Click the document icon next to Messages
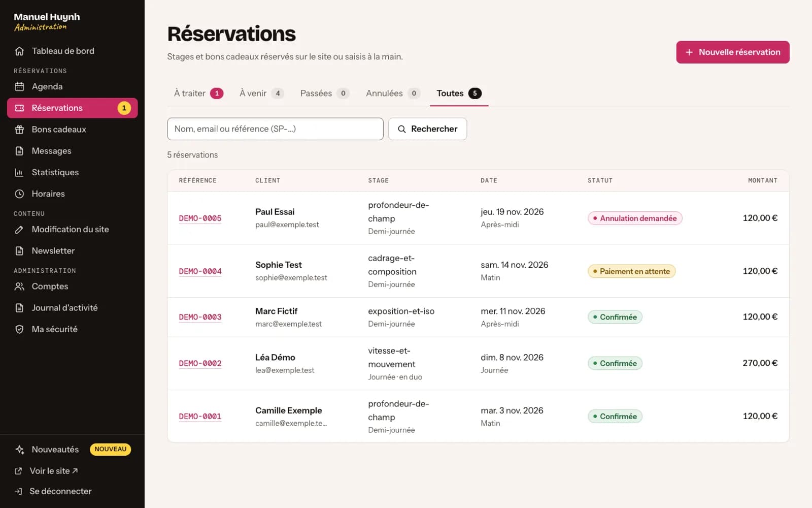Image resolution: width=812 pixels, height=508 pixels. point(19,151)
